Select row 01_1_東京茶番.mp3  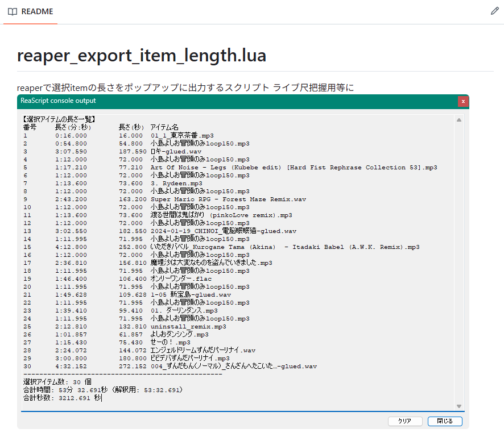tap(182, 135)
